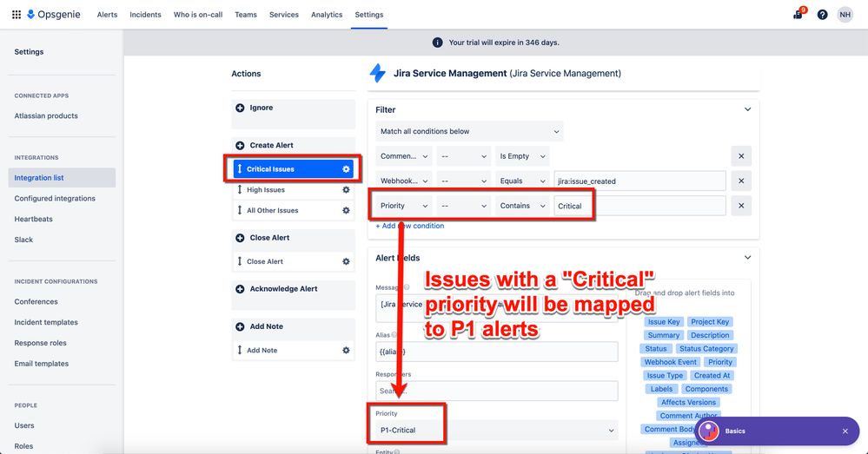
Task: Open the help question mark icon
Action: click(823, 15)
